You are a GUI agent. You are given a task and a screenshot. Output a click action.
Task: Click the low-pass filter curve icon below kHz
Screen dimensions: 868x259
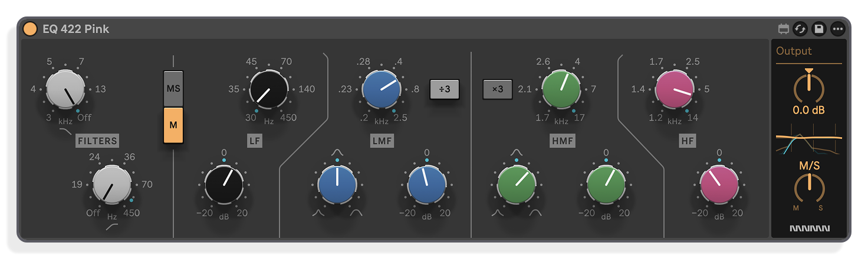pyautogui.click(x=67, y=132)
